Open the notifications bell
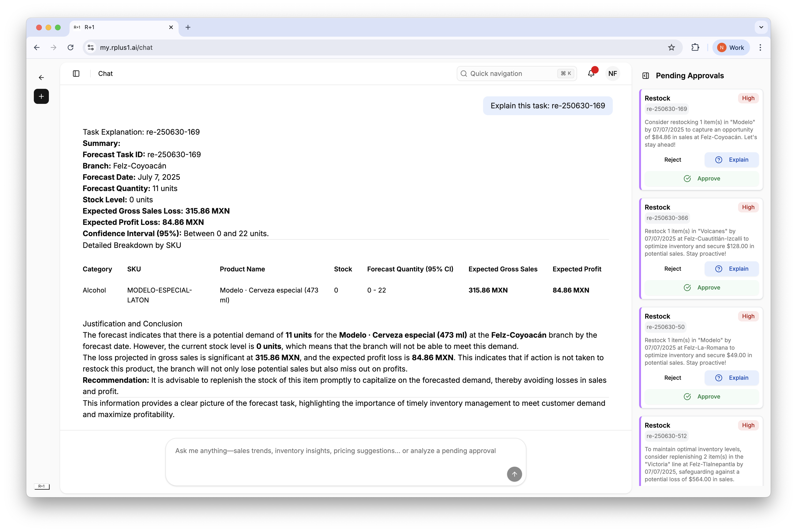 591,73
